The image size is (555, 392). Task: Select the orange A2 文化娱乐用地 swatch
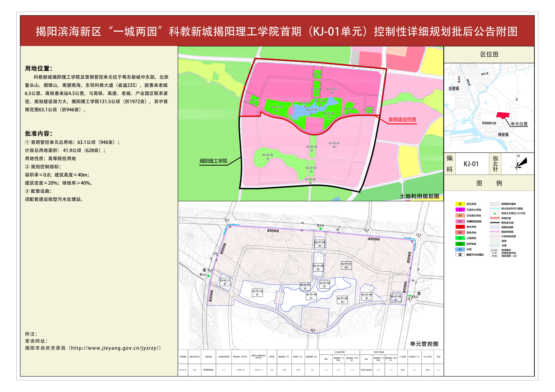click(460, 215)
